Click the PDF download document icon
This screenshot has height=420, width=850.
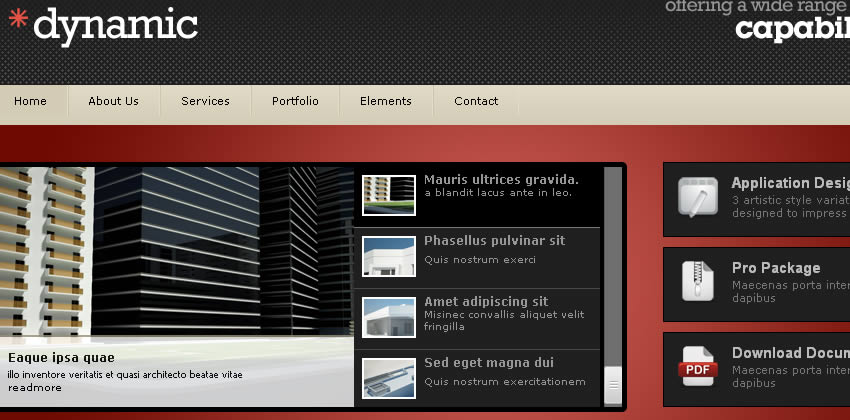tap(697, 366)
